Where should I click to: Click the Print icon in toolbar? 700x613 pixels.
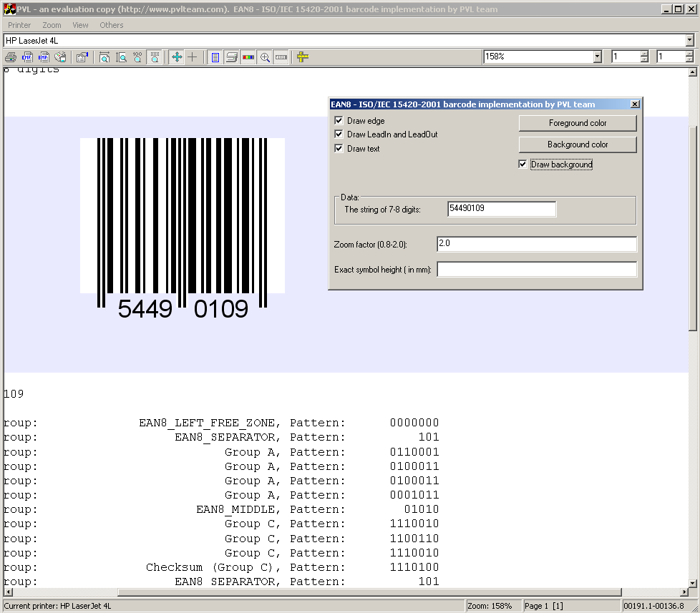coord(10,57)
